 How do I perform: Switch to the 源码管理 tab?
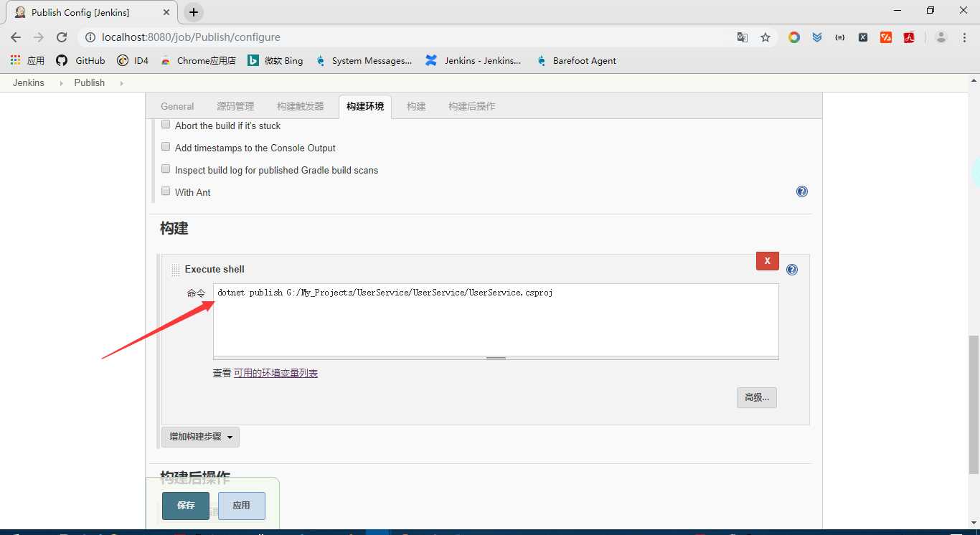[x=235, y=106]
